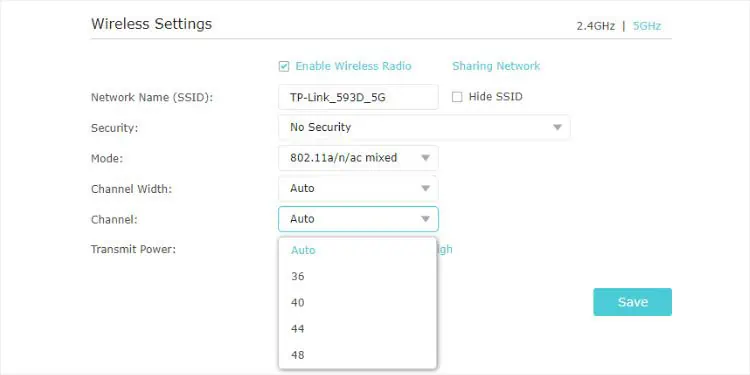This screenshot has width=750, height=375.
Task: Collapse the Channel dropdown arrow
Action: pos(425,219)
